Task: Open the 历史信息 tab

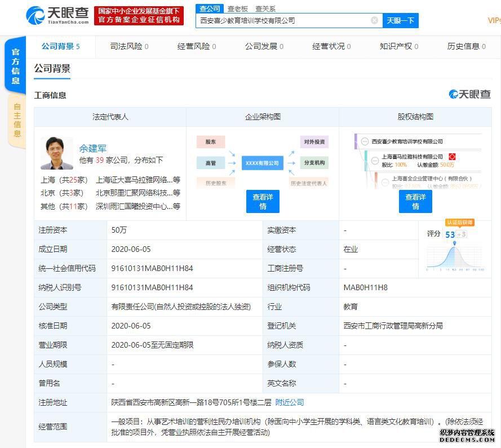Action: (466, 46)
